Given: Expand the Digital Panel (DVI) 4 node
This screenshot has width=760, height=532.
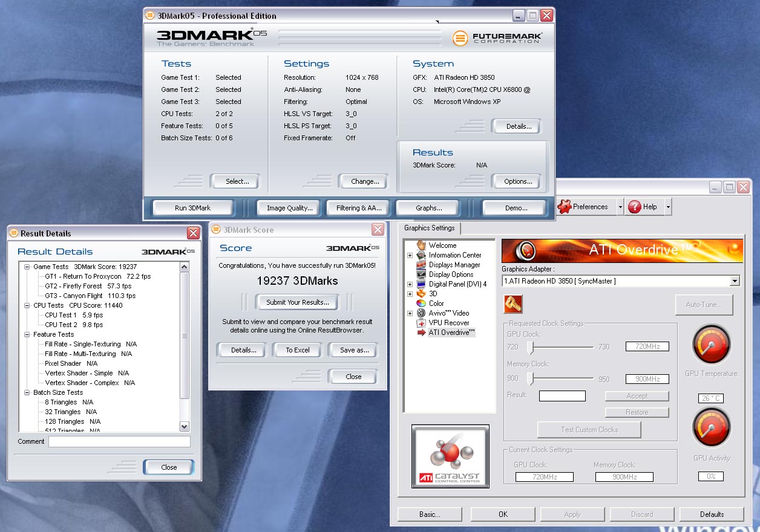Looking at the screenshot, I should (x=410, y=284).
